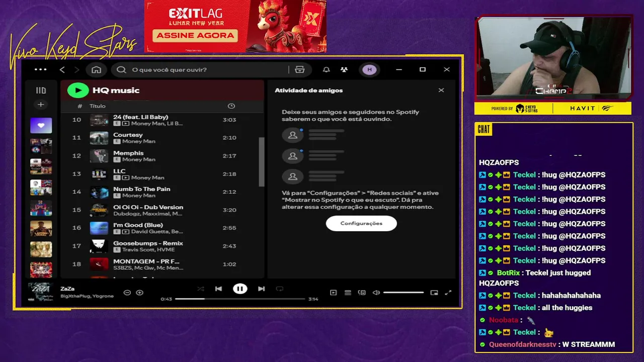Open the friend activity icon in top bar
Image resolution: width=644 pixels, height=362 pixels.
tap(344, 69)
